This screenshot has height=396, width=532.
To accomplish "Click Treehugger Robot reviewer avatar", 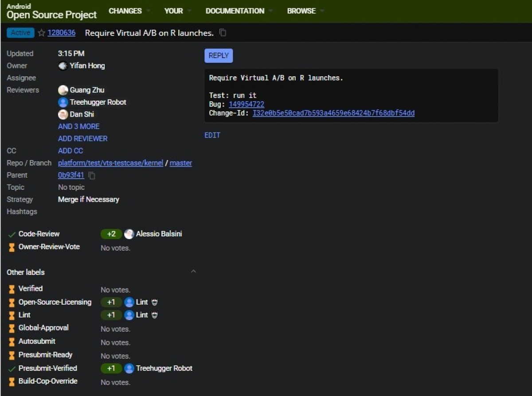I will [x=63, y=102].
